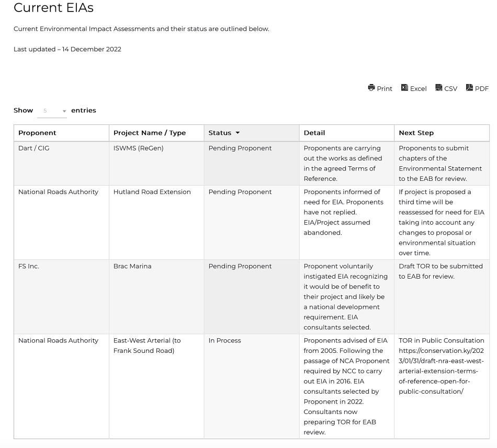The height and width of the screenshot is (448, 497).
Task: Open the Show entries dropdown
Action: [x=52, y=111]
